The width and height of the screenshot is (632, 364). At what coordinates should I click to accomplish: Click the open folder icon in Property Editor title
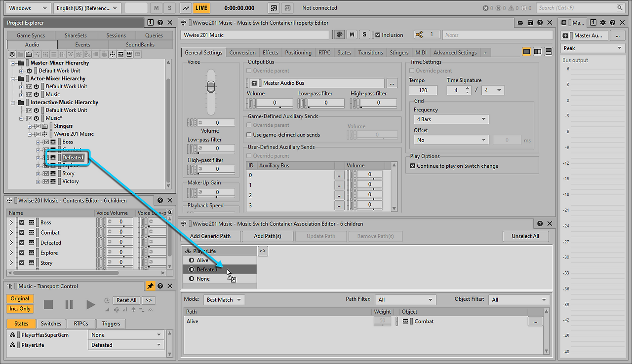click(x=520, y=23)
